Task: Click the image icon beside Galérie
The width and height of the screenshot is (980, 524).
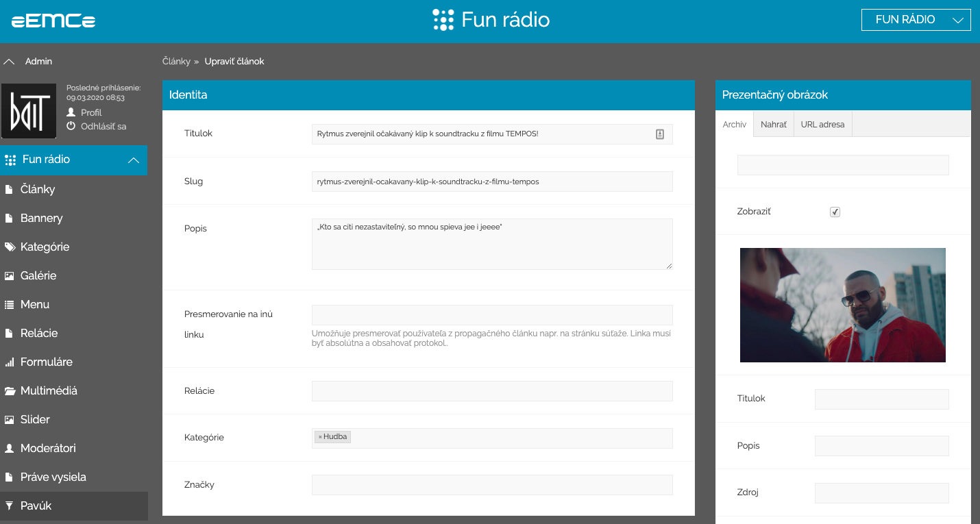Action: click(10, 275)
